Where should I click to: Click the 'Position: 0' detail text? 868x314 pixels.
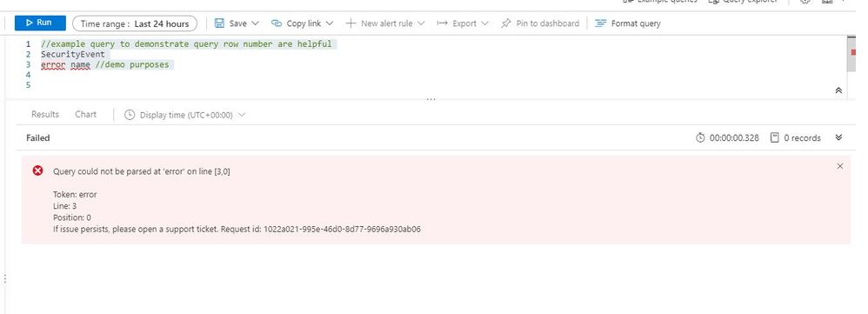[x=72, y=217]
